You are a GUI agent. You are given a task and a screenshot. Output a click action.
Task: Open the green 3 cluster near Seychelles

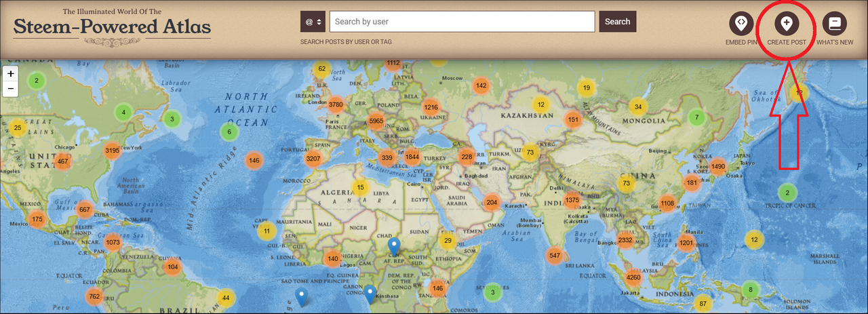pos(493,292)
